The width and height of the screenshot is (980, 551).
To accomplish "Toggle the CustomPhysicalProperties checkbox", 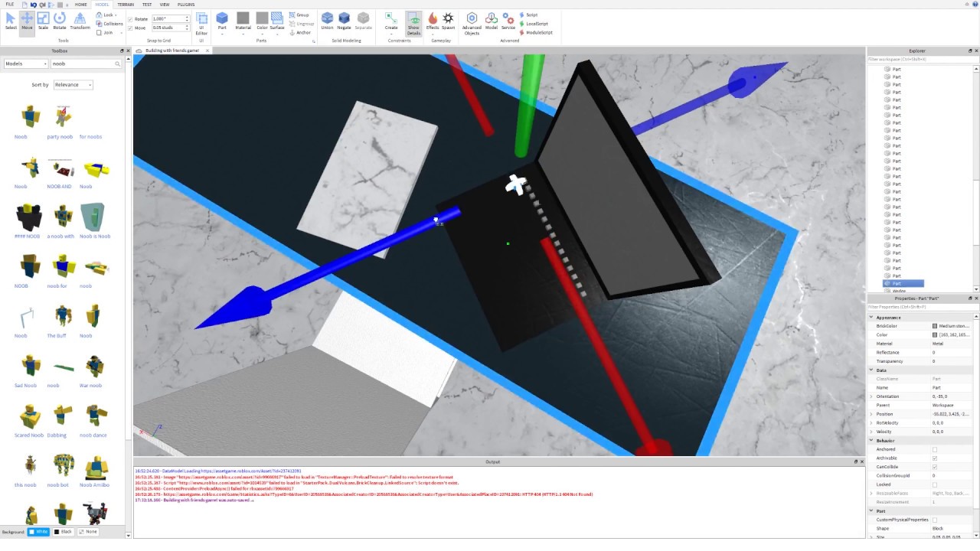I will coord(935,520).
